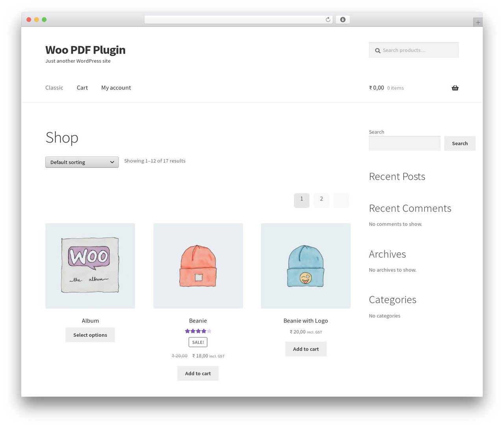Open the Cart menu item
This screenshot has height=427, width=504.
click(x=82, y=88)
